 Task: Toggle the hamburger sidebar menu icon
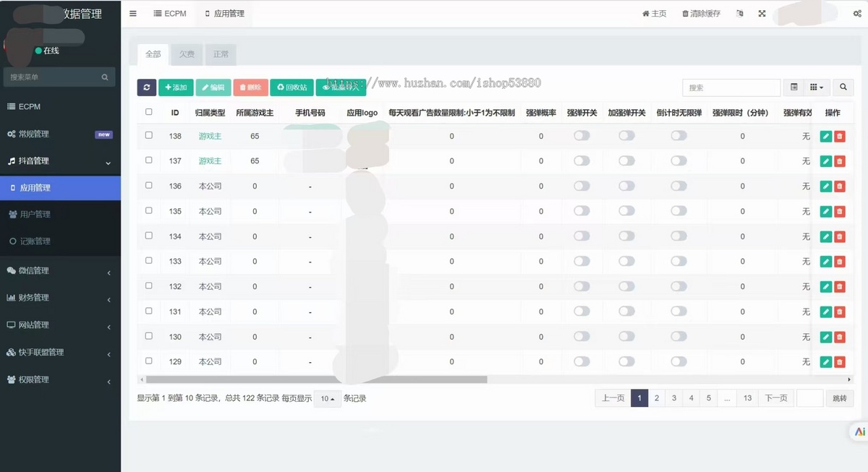point(133,14)
